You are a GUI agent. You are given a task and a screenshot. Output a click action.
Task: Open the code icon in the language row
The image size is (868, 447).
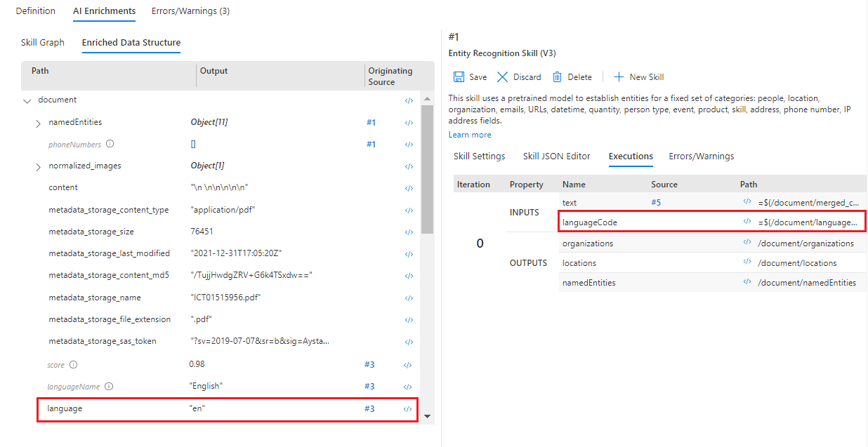coord(408,409)
